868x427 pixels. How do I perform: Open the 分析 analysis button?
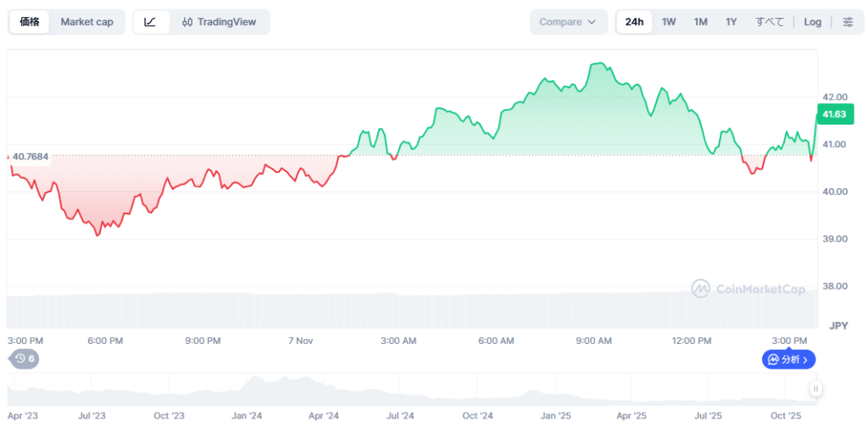tap(788, 359)
